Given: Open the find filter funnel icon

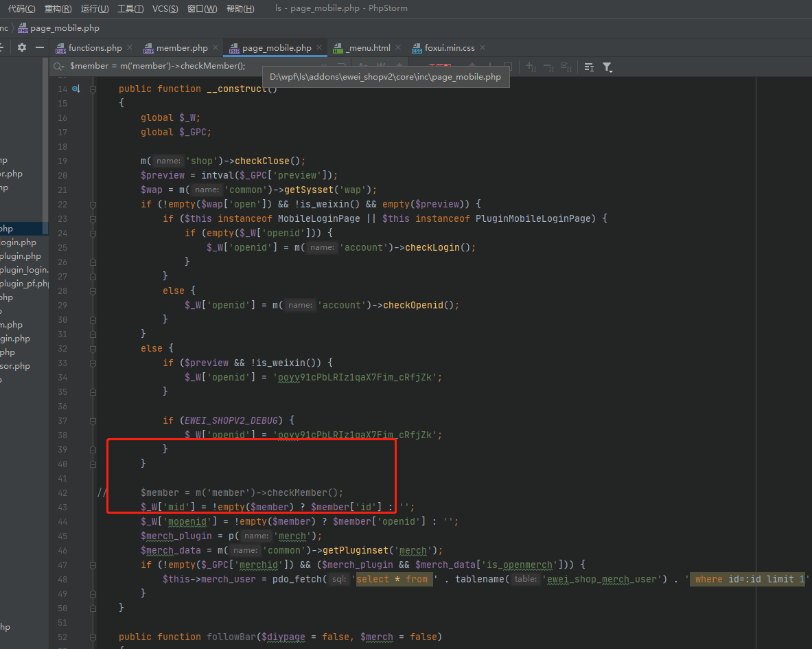Looking at the screenshot, I should pyautogui.click(x=607, y=67).
